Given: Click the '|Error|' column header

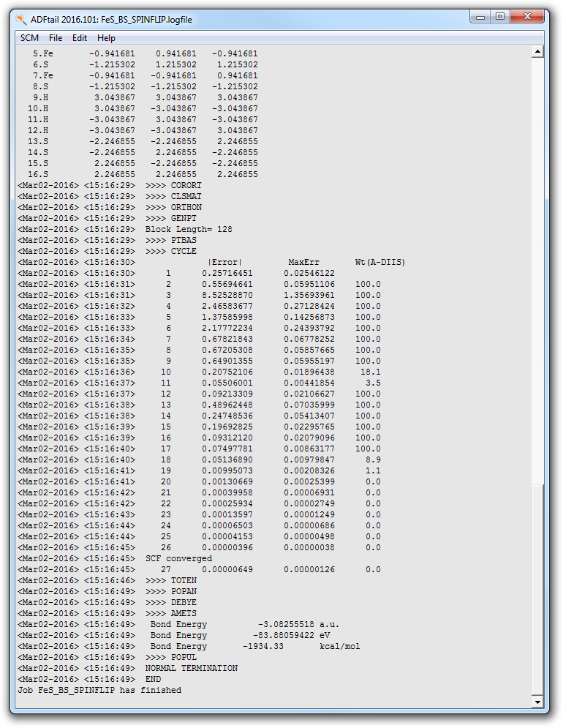Looking at the screenshot, I should click(224, 263).
